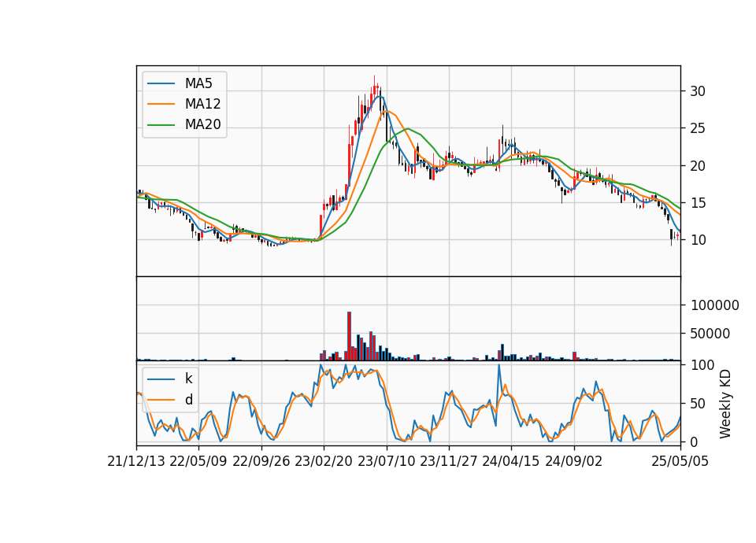Click the price axis value 25

coord(698,128)
